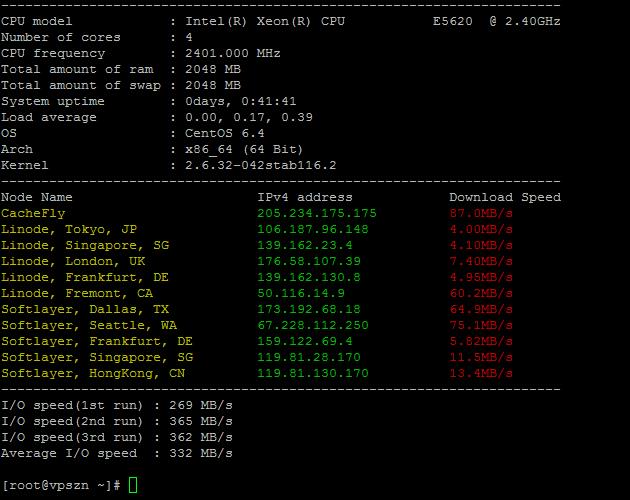Click the 7.40MB/s download speed
The width and height of the screenshot is (630, 500).
(x=481, y=262)
